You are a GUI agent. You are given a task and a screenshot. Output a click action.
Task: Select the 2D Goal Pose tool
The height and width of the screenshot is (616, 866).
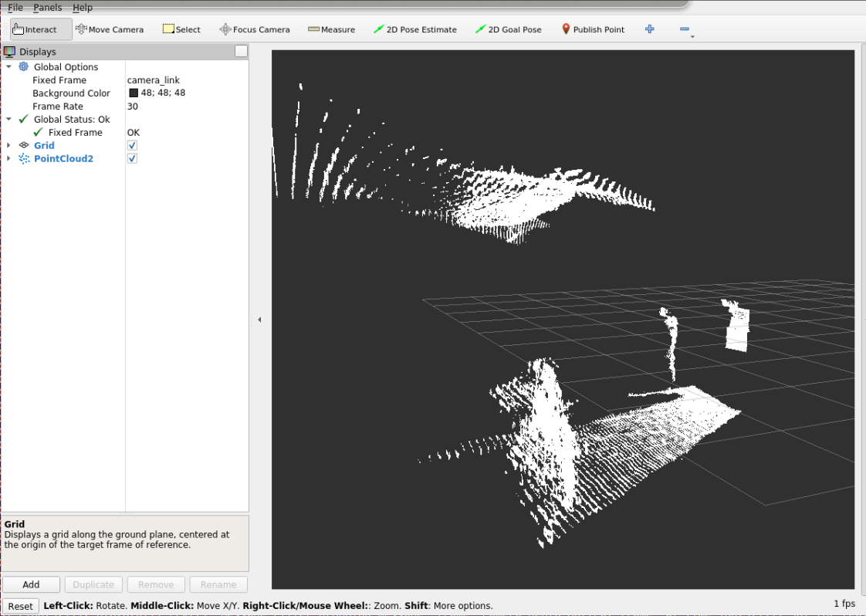[508, 29]
